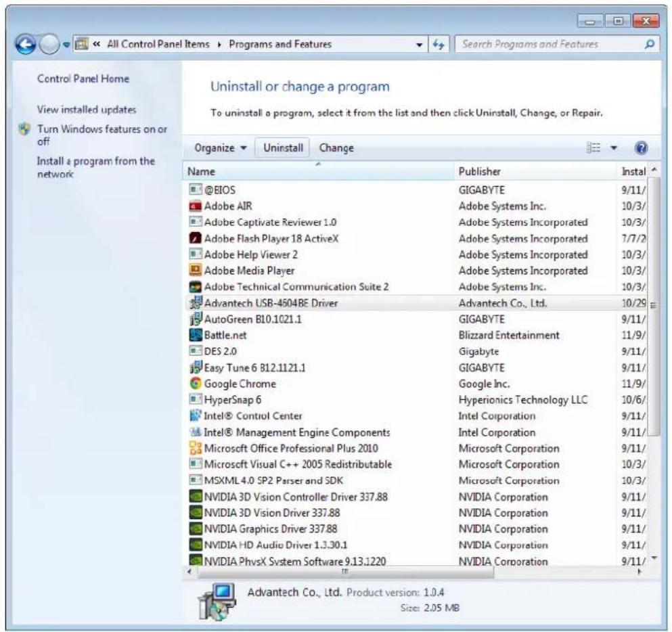Sort by the Installed On column header
The width and height of the screenshot is (672, 632).
pyautogui.click(x=633, y=171)
